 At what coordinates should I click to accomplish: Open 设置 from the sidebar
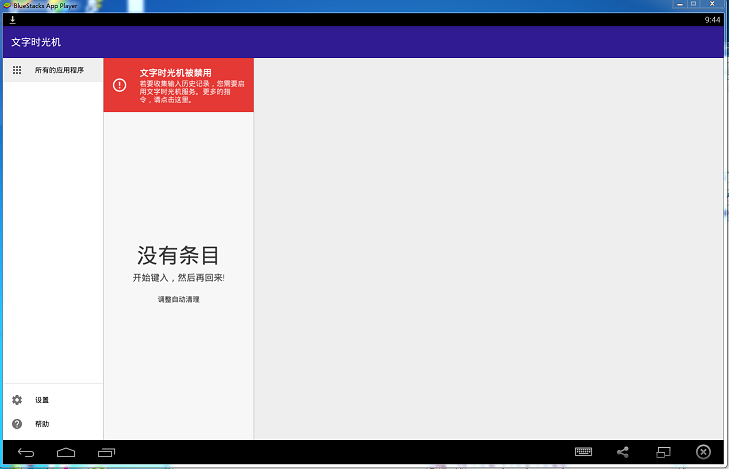(x=42, y=400)
